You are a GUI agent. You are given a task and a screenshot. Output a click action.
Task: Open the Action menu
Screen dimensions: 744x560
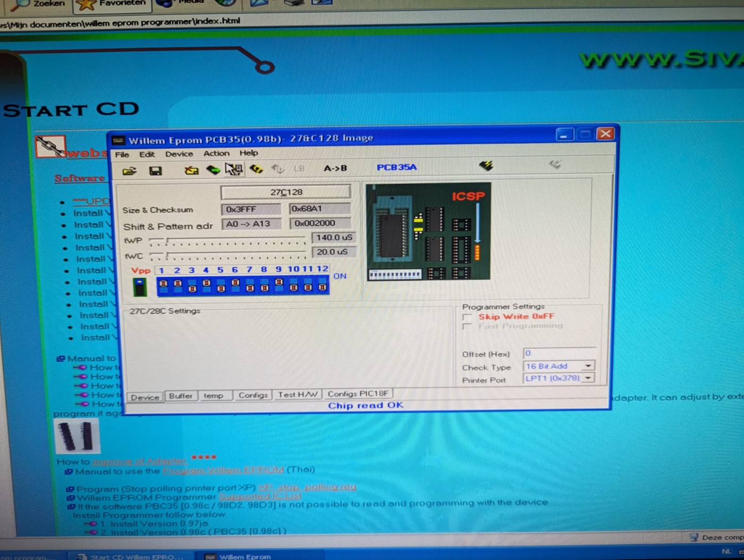[216, 153]
